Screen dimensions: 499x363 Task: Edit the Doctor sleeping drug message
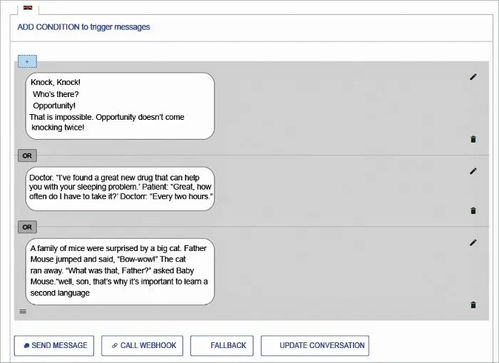pyautogui.click(x=473, y=171)
